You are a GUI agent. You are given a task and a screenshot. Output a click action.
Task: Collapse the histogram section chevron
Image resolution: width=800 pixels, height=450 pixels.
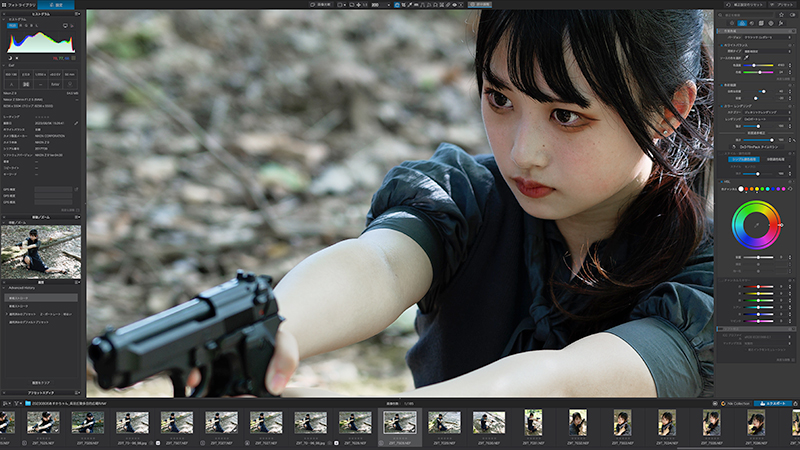(4, 19)
